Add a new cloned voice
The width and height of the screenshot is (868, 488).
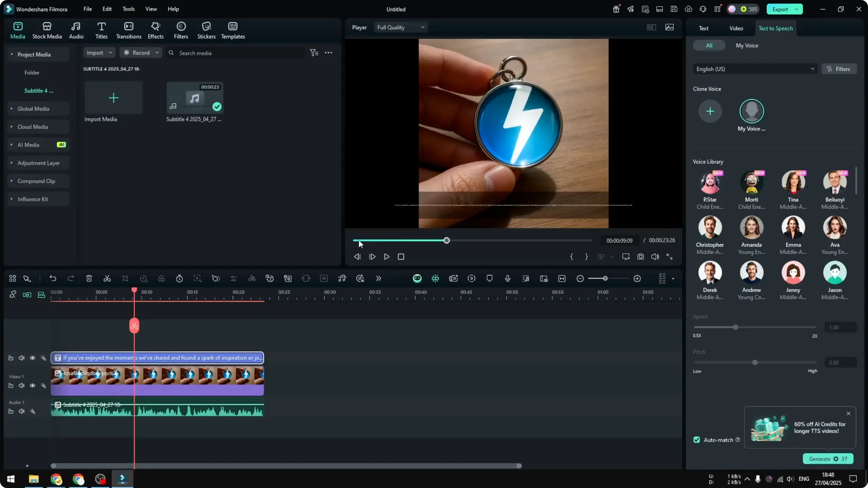[710, 111]
